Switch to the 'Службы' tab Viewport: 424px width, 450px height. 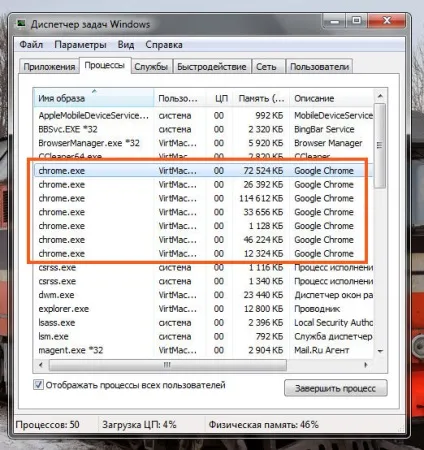tap(151, 67)
